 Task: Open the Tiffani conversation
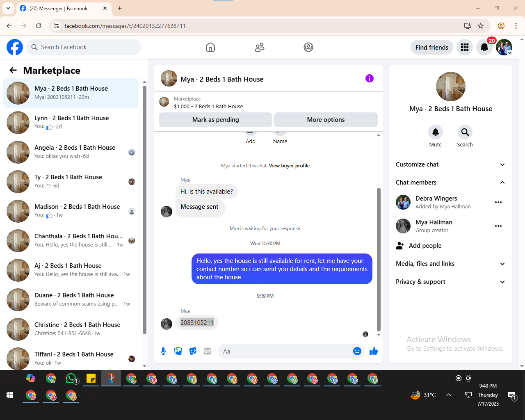tap(71, 358)
